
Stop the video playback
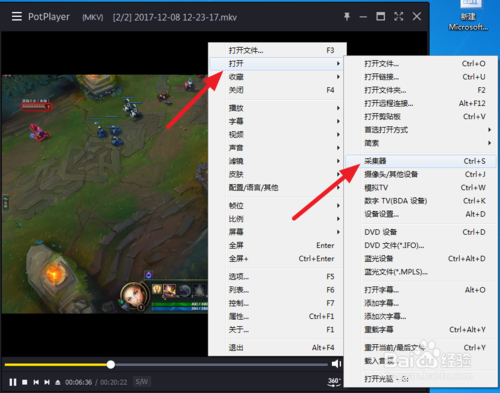(x=25, y=382)
